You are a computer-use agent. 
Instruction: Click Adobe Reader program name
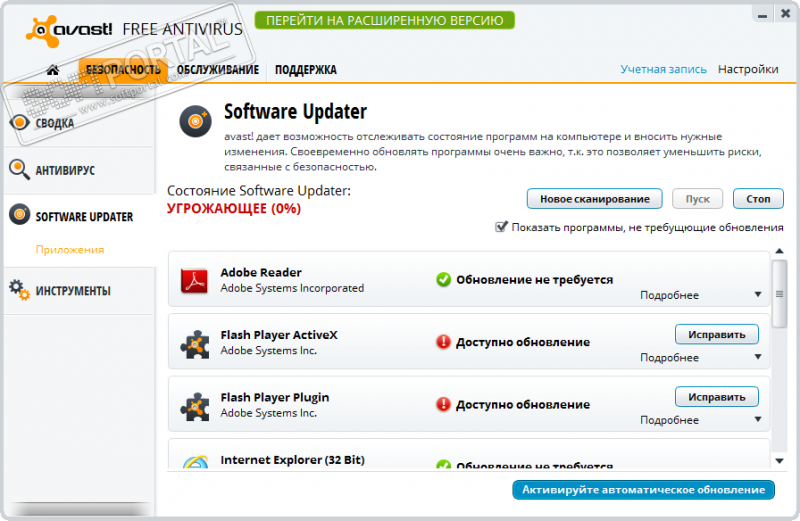click(x=261, y=272)
